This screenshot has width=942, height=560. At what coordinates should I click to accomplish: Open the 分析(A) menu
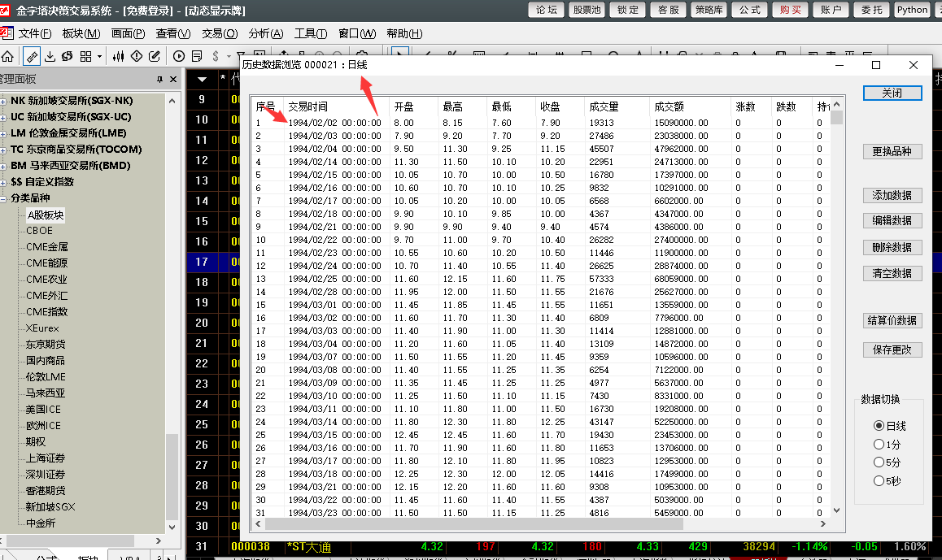pyautogui.click(x=265, y=33)
